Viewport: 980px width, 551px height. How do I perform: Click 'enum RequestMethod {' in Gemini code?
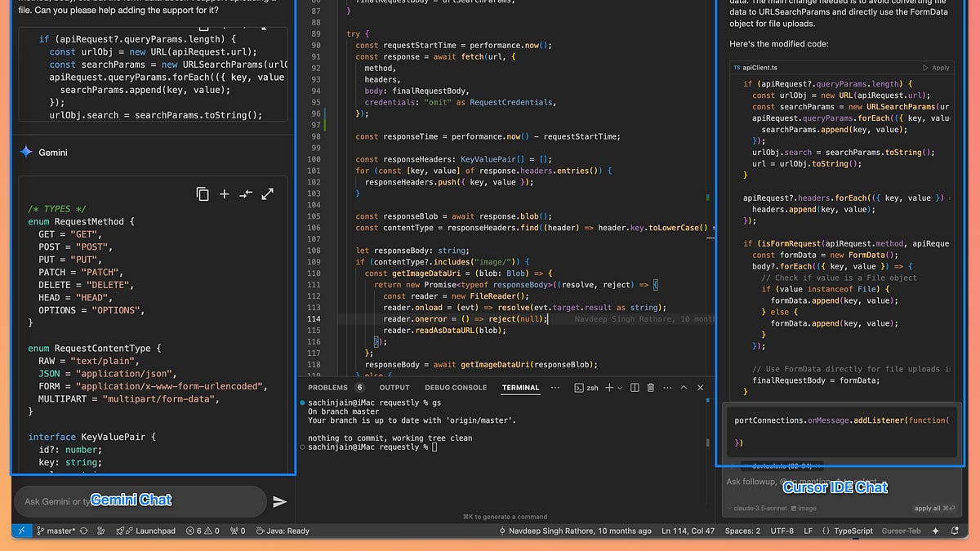81,221
